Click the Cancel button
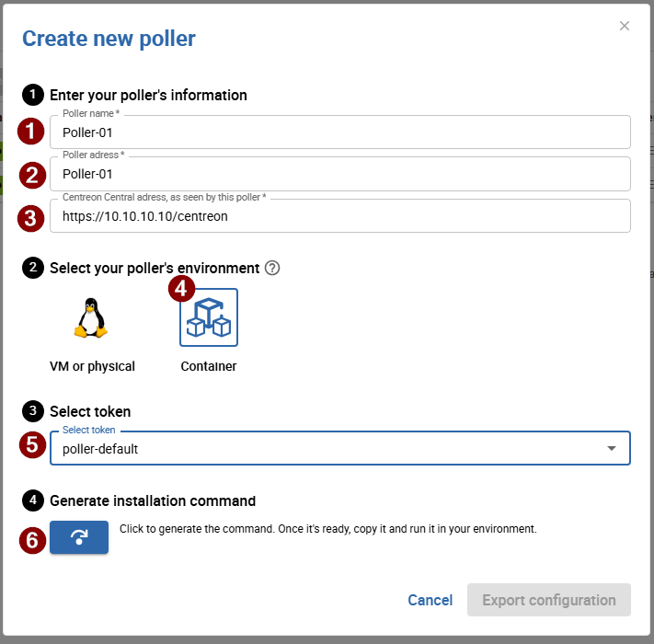Image resolution: width=654 pixels, height=644 pixels. click(x=430, y=600)
